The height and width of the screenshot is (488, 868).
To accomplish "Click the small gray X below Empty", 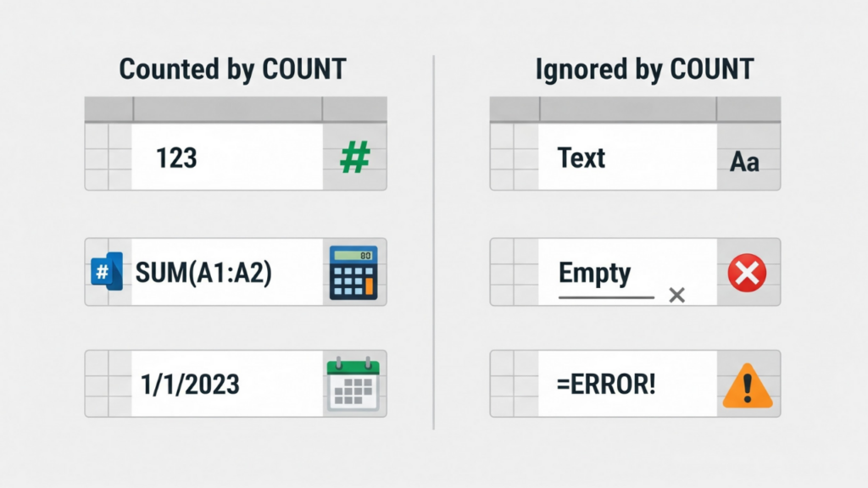I will pos(676,295).
